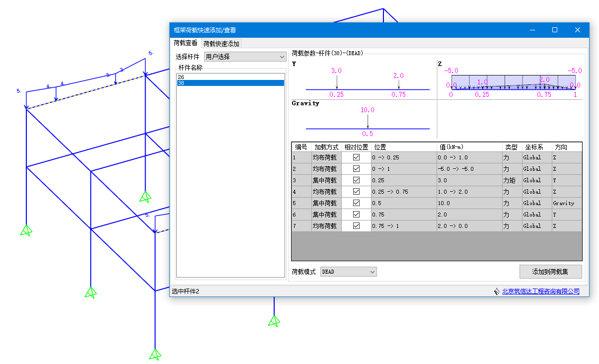Select the 荷载查看 tab

point(185,43)
